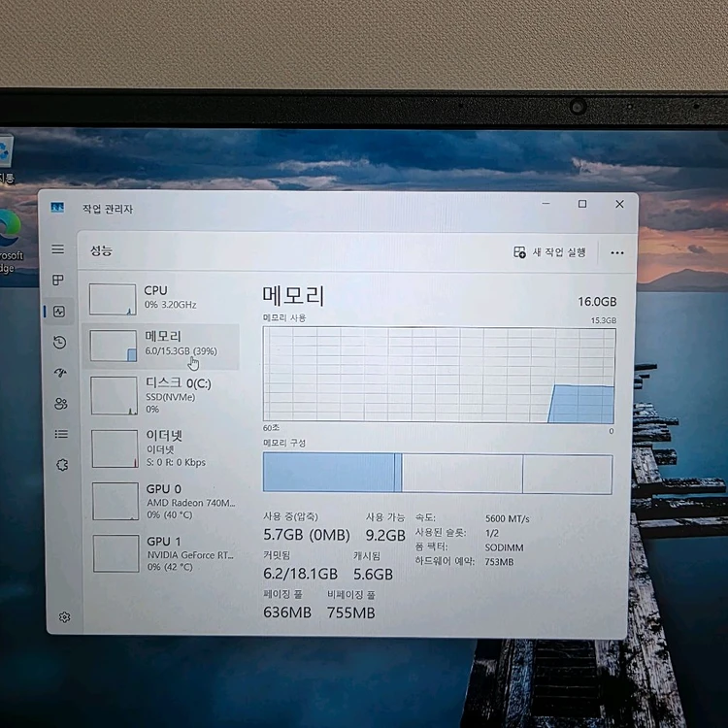Open the App history page icon
Screen dimensions: 728x728
pyautogui.click(x=59, y=343)
